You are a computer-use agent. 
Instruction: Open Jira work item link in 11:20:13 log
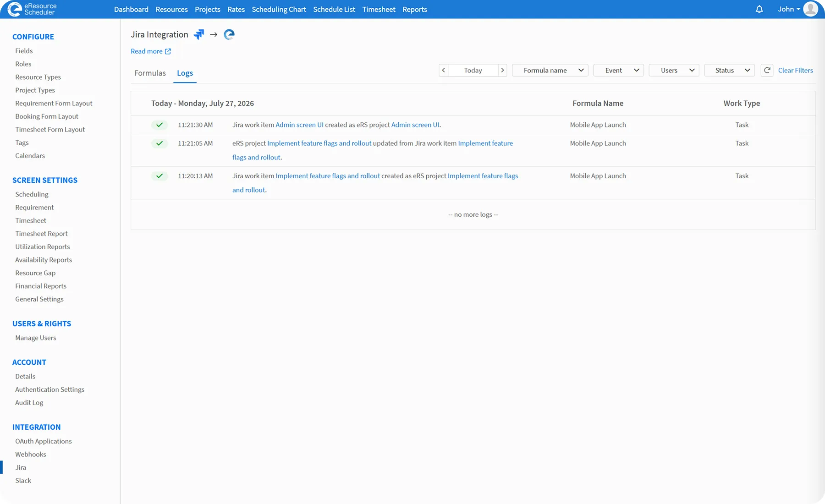pyautogui.click(x=328, y=176)
